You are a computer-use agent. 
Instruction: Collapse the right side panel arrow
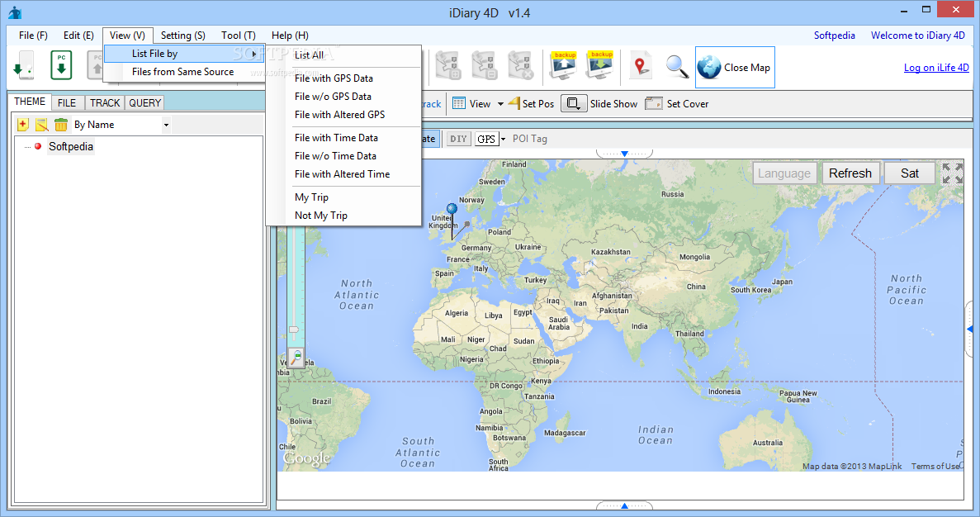(x=970, y=329)
